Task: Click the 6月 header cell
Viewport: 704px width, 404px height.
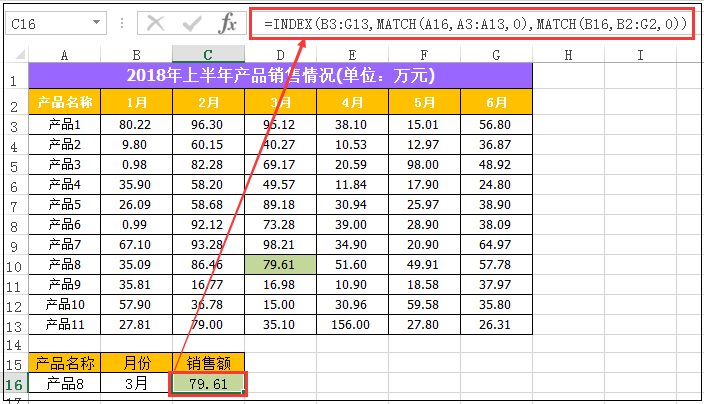Action: coord(496,102)
